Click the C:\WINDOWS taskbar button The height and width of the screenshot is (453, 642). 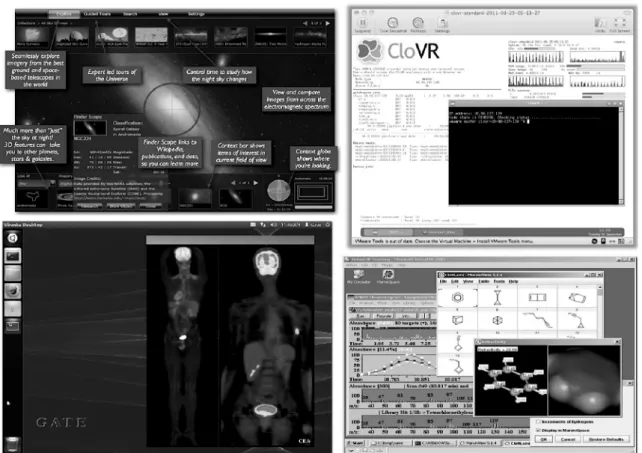coord(433,443)
